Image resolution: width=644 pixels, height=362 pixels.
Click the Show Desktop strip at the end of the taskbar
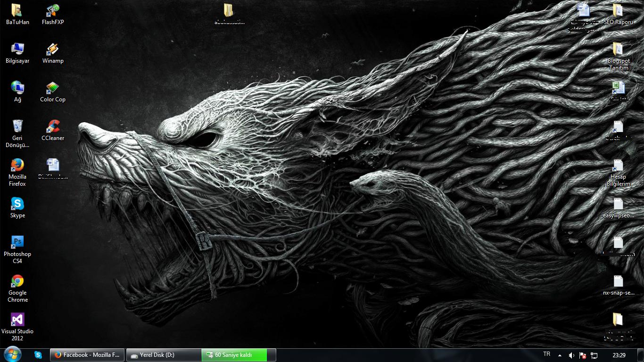coord(641,355)
